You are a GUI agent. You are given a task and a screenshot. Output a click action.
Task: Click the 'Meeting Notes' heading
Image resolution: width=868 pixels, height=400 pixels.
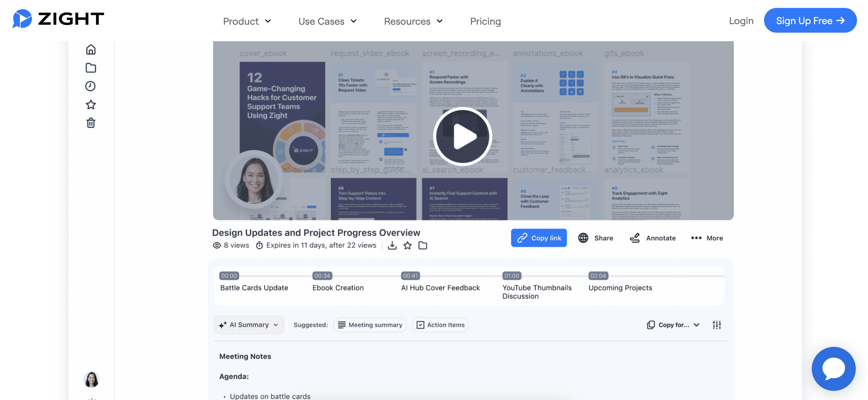[245, 357]
